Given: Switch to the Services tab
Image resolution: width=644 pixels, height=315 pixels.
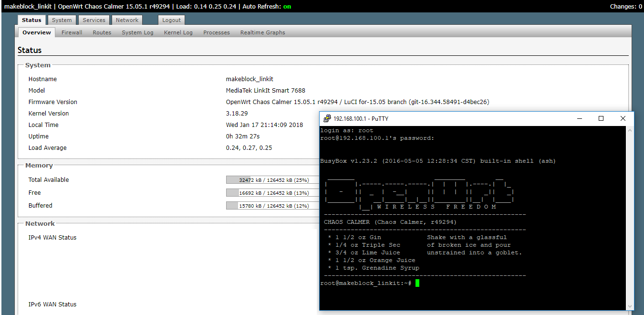Looking at the screenshot, I should click(x=94, y=20).
